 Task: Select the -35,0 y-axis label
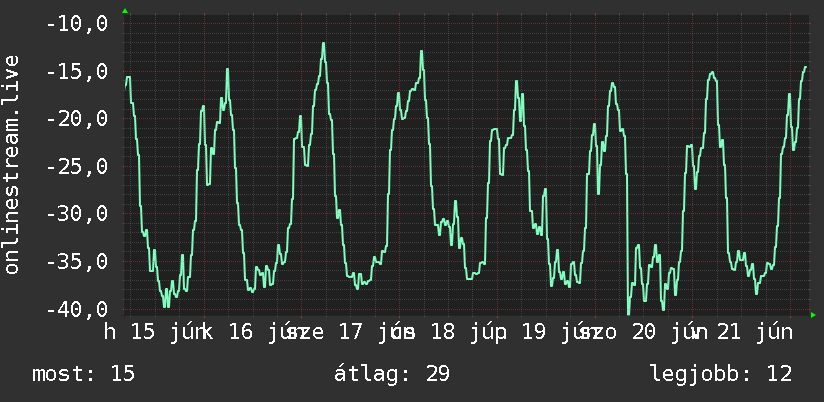click(x=77, y=261)
